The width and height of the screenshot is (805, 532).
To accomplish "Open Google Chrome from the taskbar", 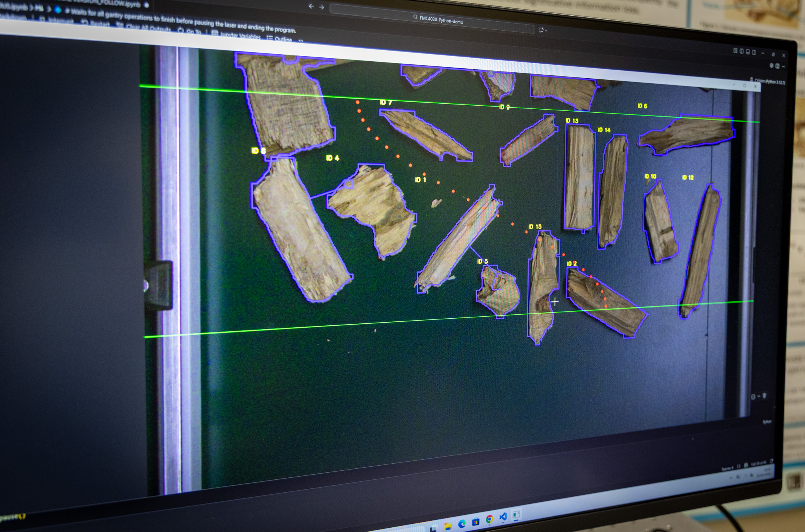I will [489, 519].
